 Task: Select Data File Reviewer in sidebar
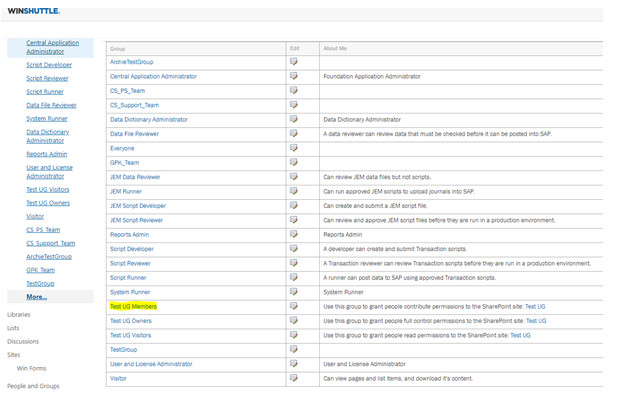(51, 105)
